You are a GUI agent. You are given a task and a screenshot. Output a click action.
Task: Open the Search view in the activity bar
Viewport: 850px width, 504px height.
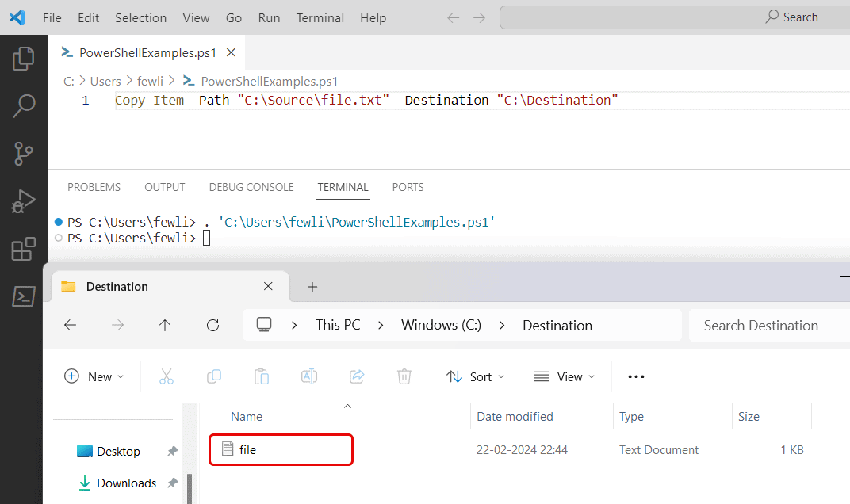click(23, 105)
